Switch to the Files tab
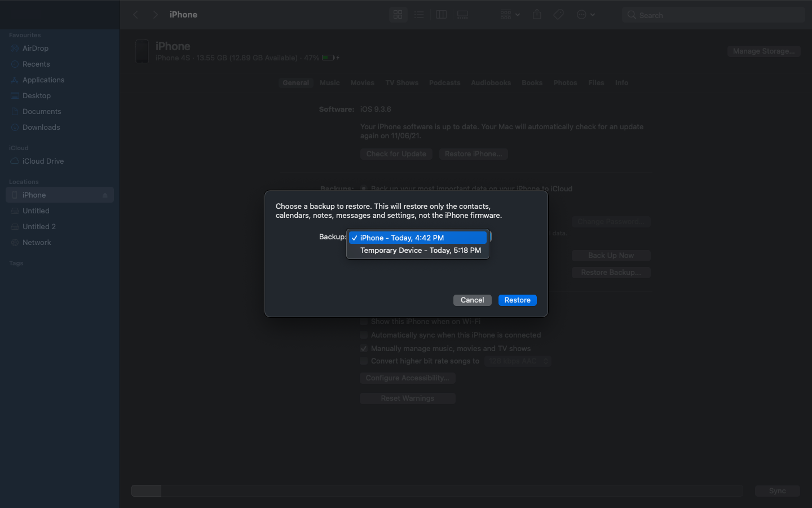Screen dimensions: 812x508 597,83
